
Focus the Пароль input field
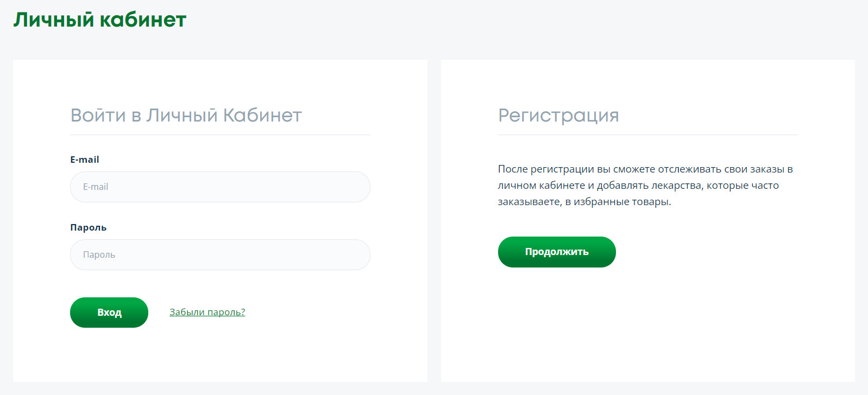pos(220,254)
